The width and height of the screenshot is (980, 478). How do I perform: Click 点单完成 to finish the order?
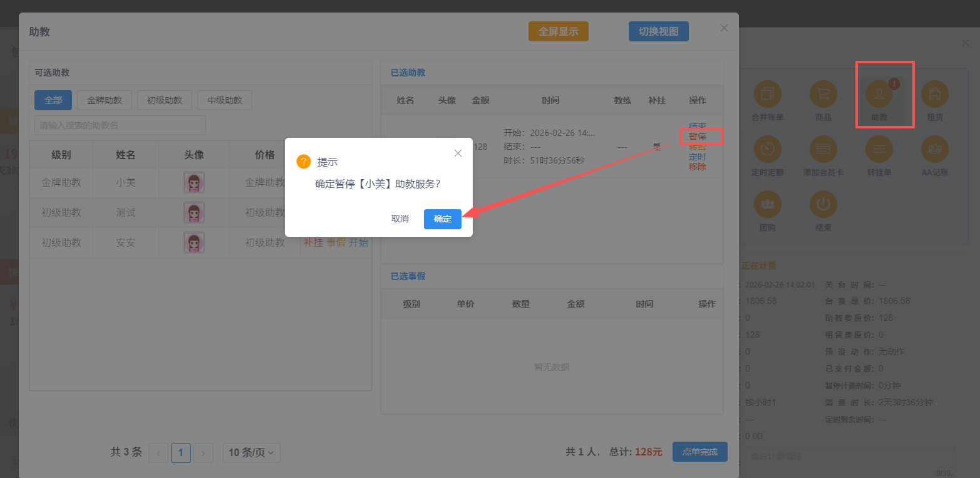699,452
